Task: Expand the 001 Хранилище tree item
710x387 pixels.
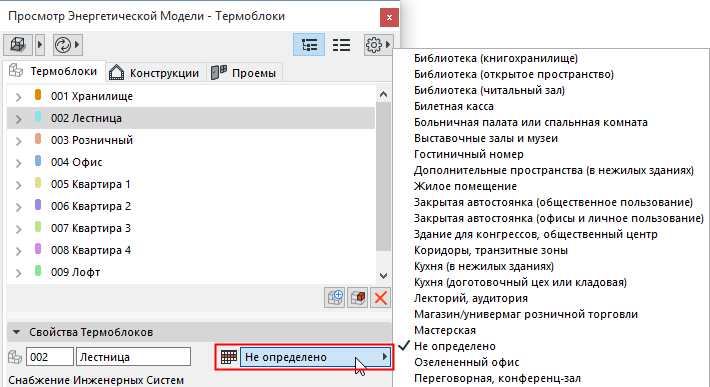Action: [19, 96]
